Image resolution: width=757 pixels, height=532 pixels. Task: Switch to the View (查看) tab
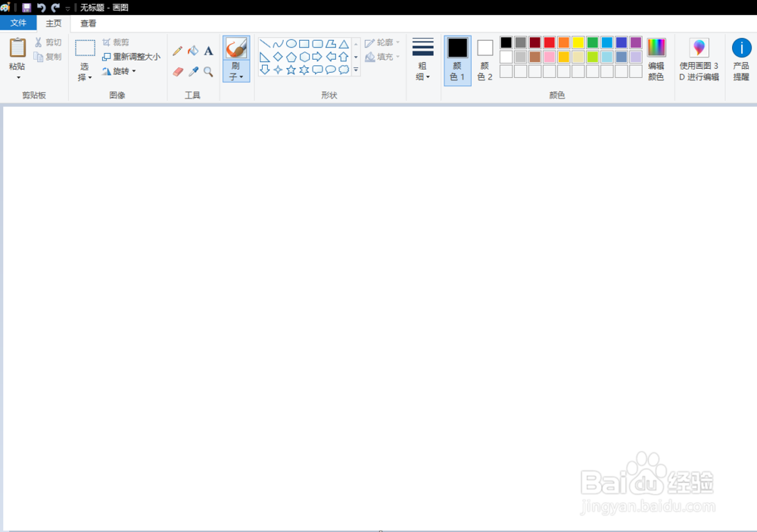[88, 23]
